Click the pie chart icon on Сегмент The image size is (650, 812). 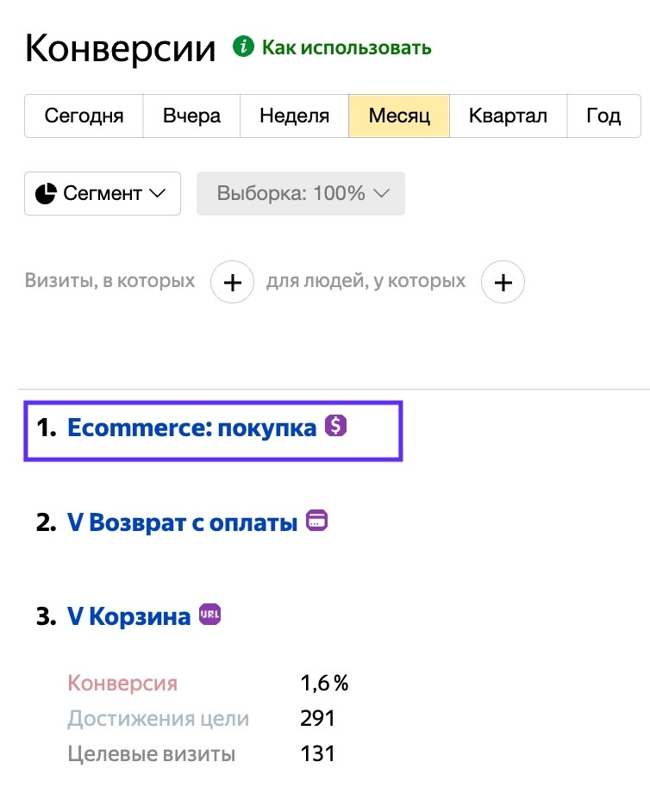click(x=46, y=193)
